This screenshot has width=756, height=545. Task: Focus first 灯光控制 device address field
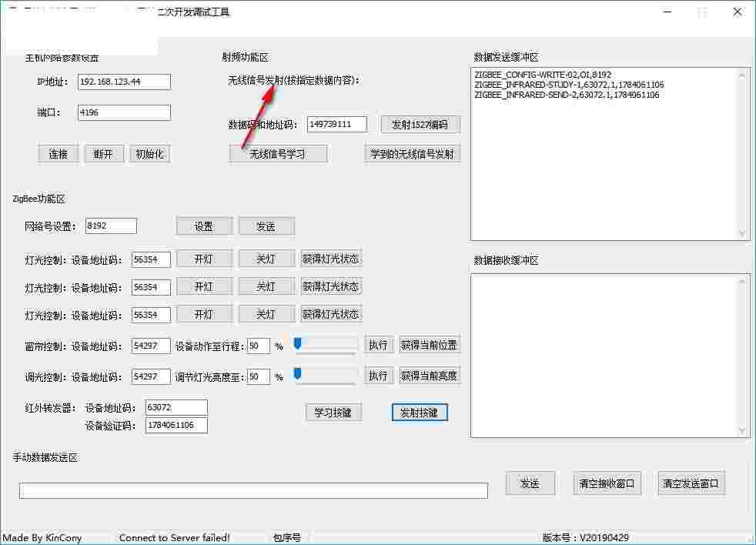coord(150,259)
